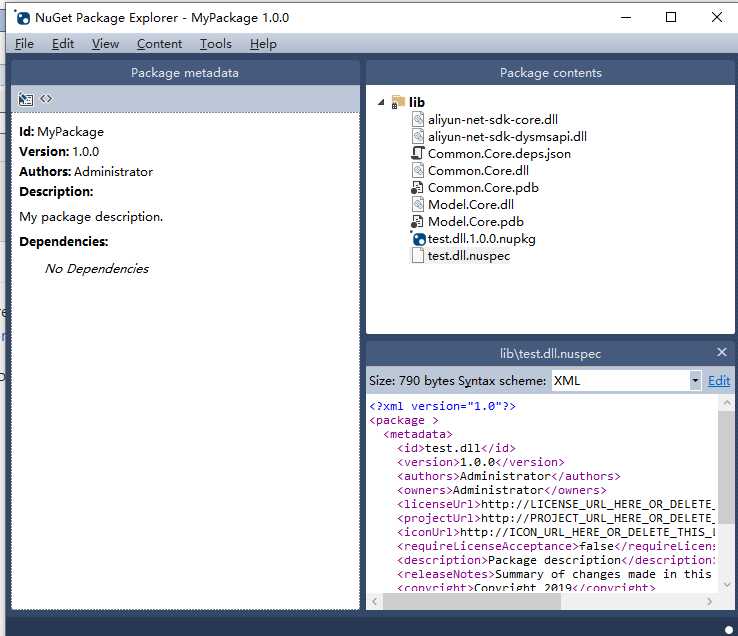This screenshot has width=738, height=636.
Task: Click the Version: 1.0.0 text
Action: 59,151
